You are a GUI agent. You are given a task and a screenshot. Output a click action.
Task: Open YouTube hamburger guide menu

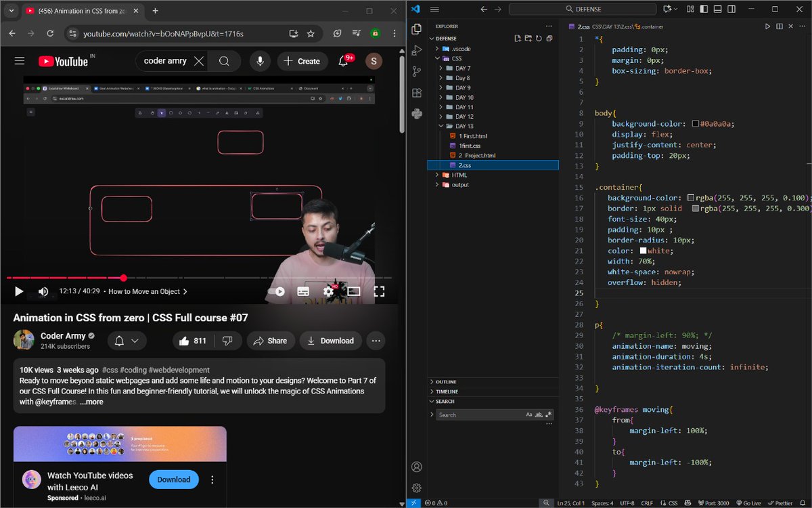(x=20, y=61)
